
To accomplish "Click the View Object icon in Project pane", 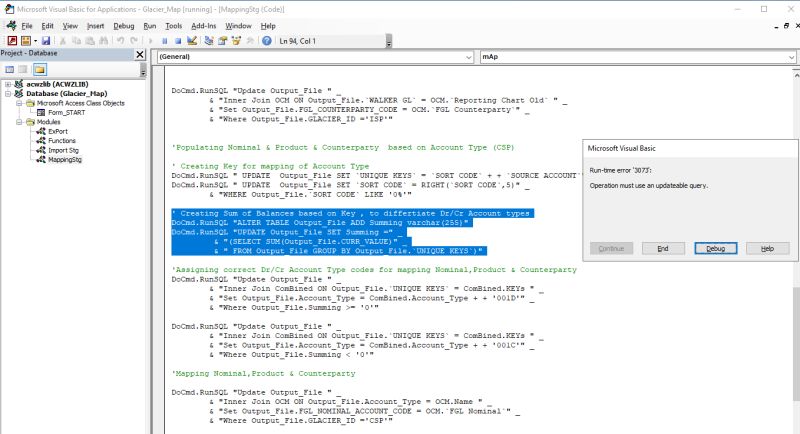I will (x=23, y=69).
